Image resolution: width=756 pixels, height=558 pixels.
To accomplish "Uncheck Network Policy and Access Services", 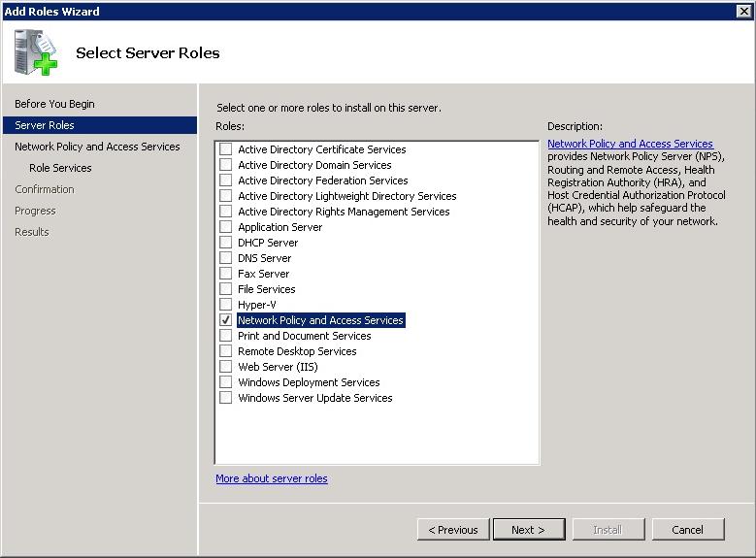I will [226, 319].
